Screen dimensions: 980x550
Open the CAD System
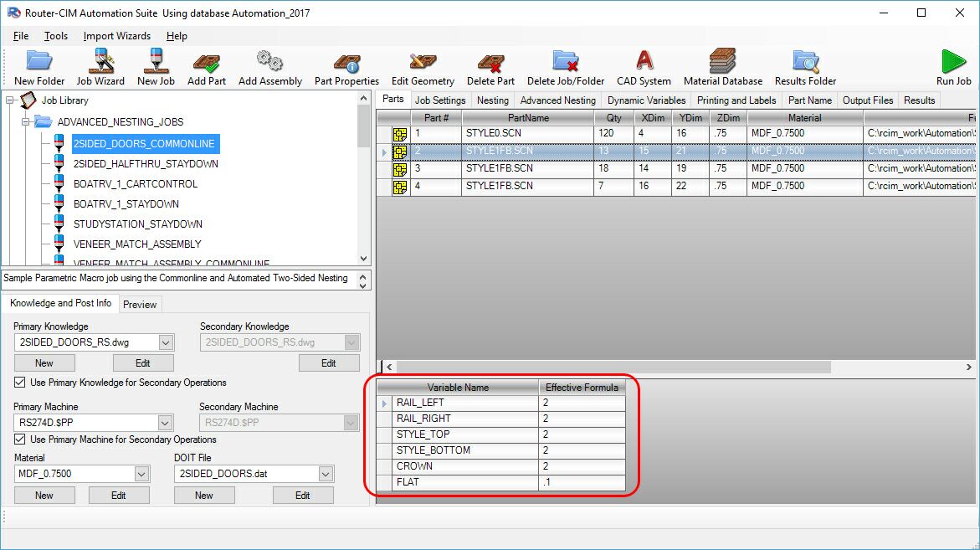click(642, 65)
